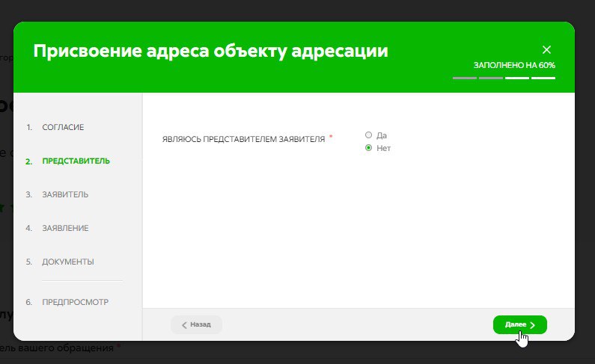Image resolution: width=595 pixels, height=364 pixels.
Task: Open step 1 'Согласие'
Action: 63,127
